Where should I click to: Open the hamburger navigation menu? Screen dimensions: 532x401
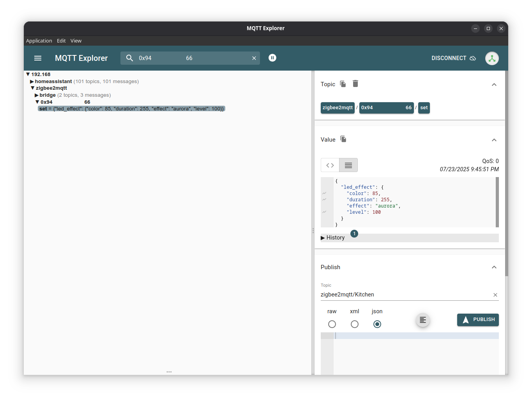[x=38, y=58]
